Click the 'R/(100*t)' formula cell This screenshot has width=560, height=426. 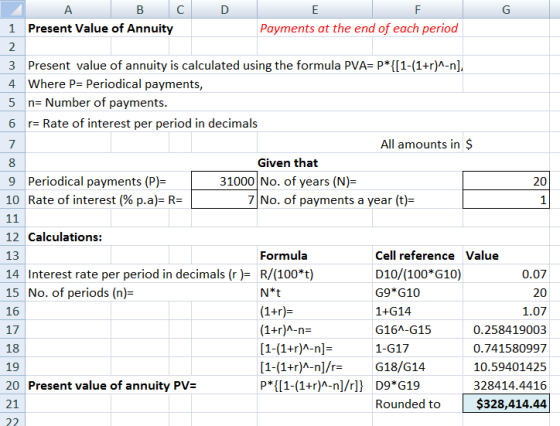[287, 274]
